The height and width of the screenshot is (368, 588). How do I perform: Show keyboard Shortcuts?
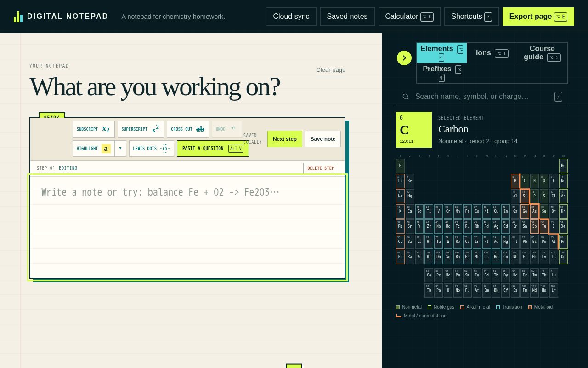click(x=471, y=17)
